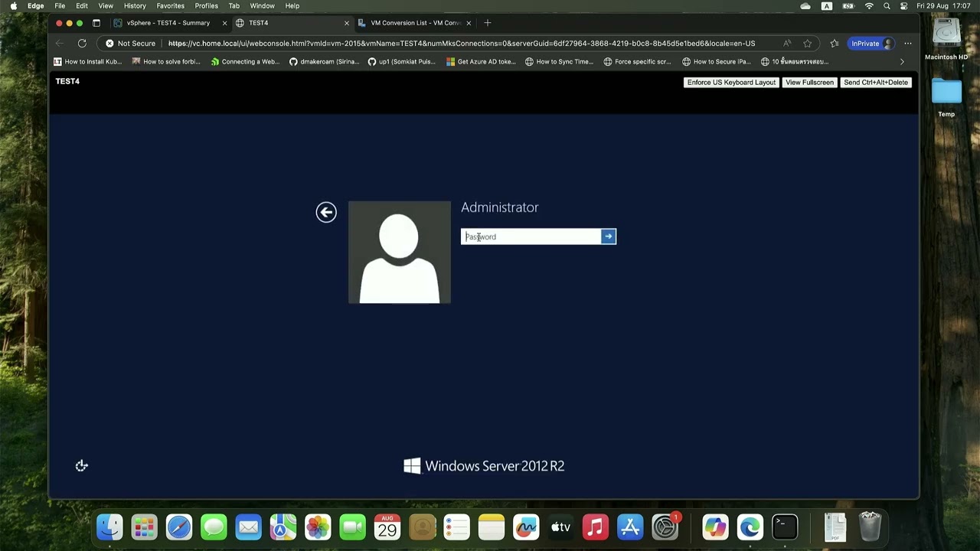Viewport: 980px width, 551px height.
Task: Open bookmark Connecting a Web...
Action: point(245,62)
